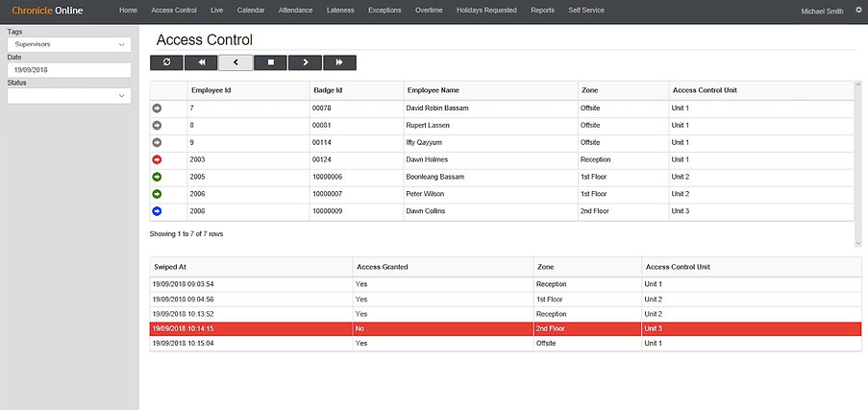Select the Dawn Holmes name cell
Viewport: 868px width, 410px height.
coord(491,160)
